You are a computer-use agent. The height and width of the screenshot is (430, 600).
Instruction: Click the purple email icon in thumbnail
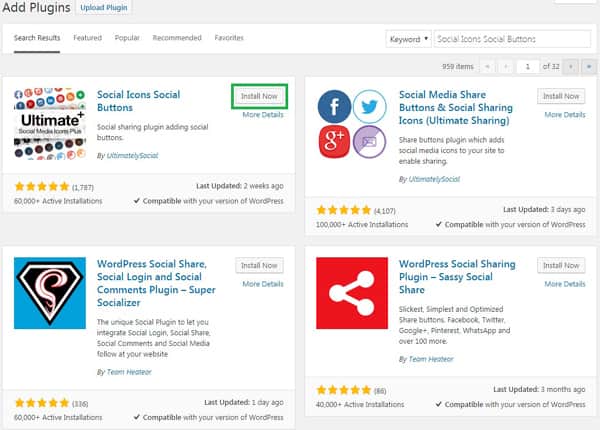coord(369,142)
